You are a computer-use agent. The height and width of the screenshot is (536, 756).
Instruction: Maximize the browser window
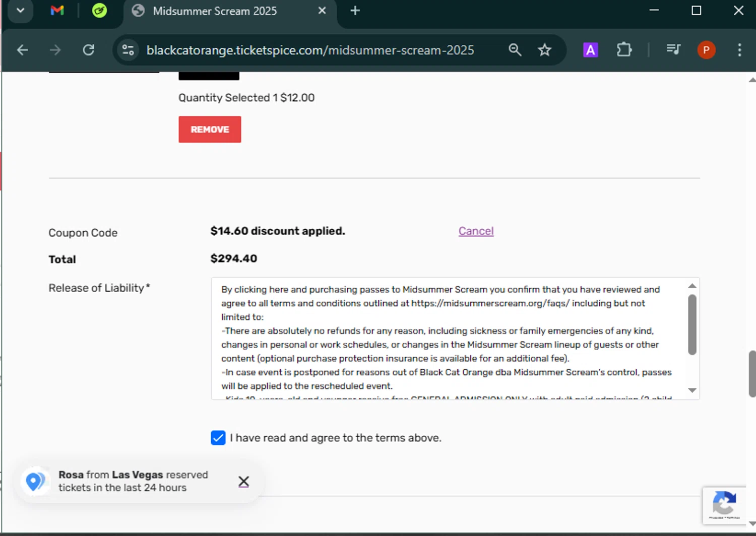tap(696, 11)
